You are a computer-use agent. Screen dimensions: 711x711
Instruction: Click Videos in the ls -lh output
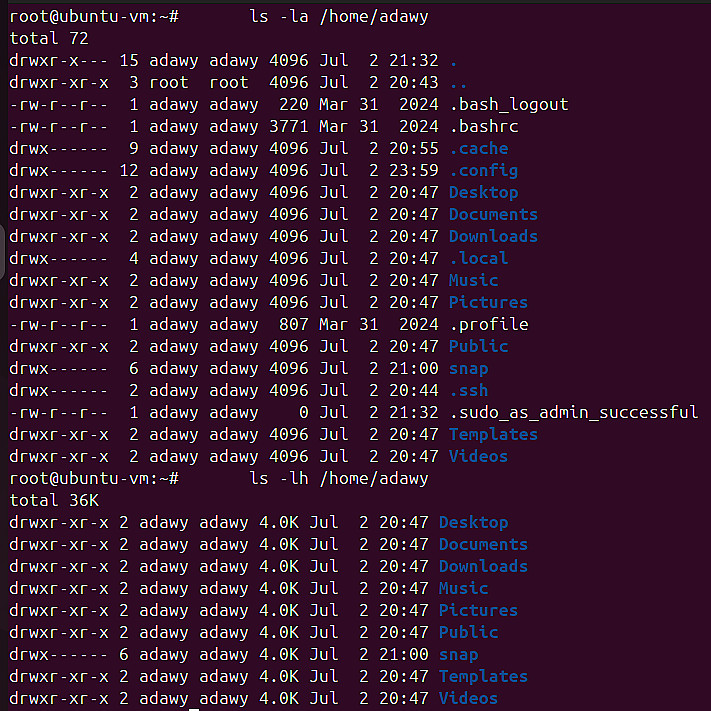click(x=468, y=699)
